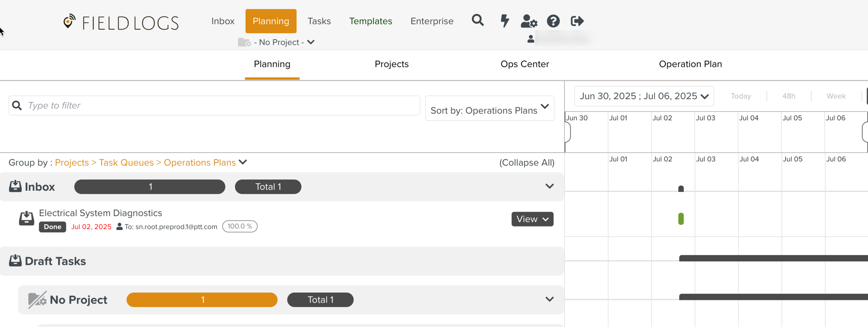Select the green task marker on timeline

(x=681, y=219)
